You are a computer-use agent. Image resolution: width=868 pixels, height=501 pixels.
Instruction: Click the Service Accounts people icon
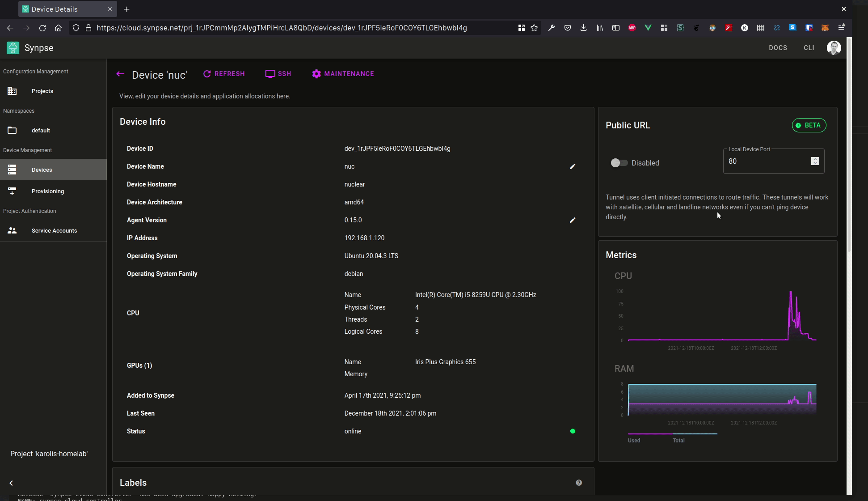[x=12, y=231]
